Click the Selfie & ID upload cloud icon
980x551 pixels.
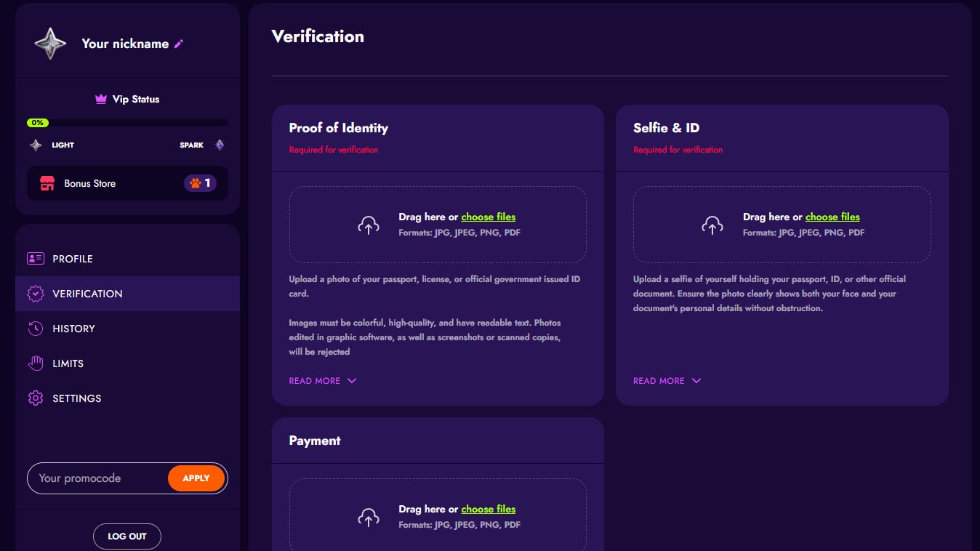pos(712,225)
